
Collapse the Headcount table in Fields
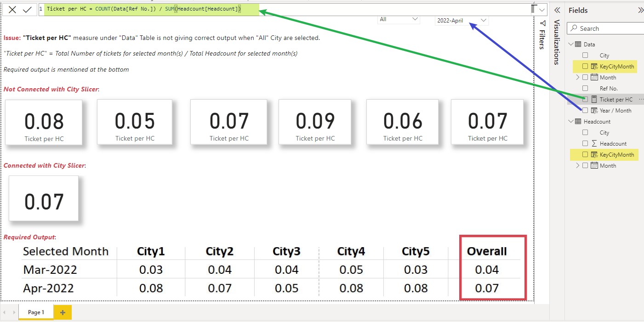[x=571, y=122]
